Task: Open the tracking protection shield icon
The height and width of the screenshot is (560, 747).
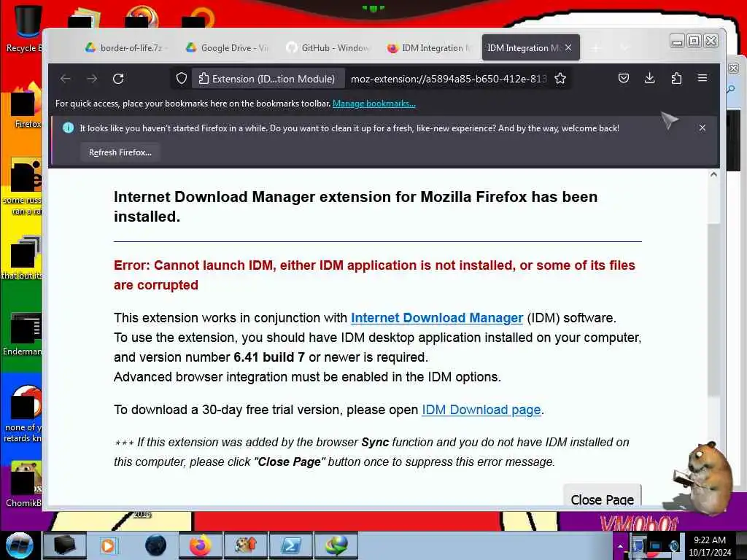Action: [181, 79]
